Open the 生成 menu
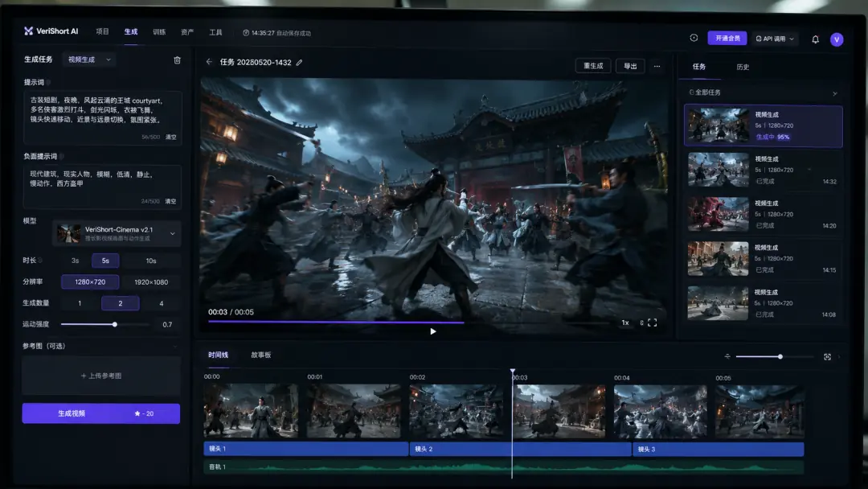Viewport: 868px width, 489px height. point(131,31)
